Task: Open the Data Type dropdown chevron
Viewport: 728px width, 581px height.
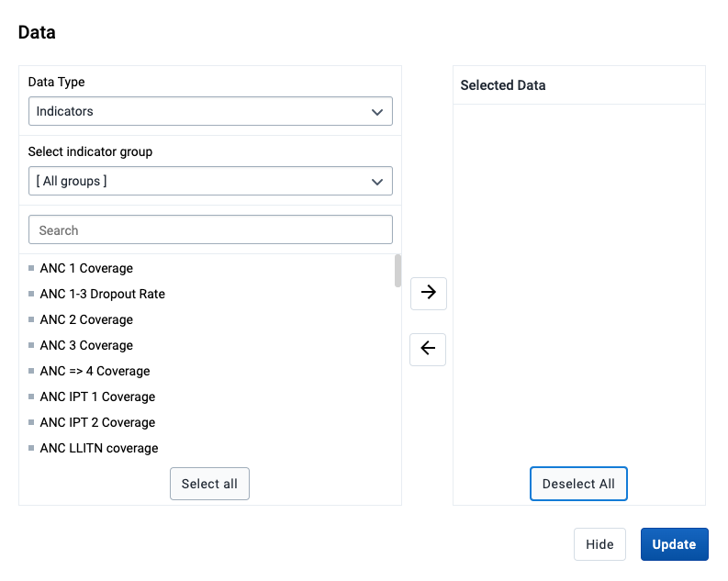Action: click(x=377, y=112)
